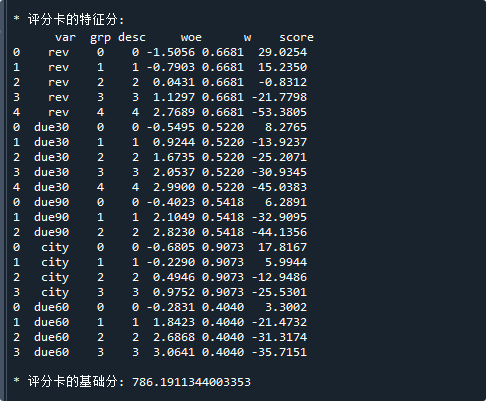Select the score value -53.3805
Image resolution: width=486 pixels, height=401 pixels.
coord(279,112)
